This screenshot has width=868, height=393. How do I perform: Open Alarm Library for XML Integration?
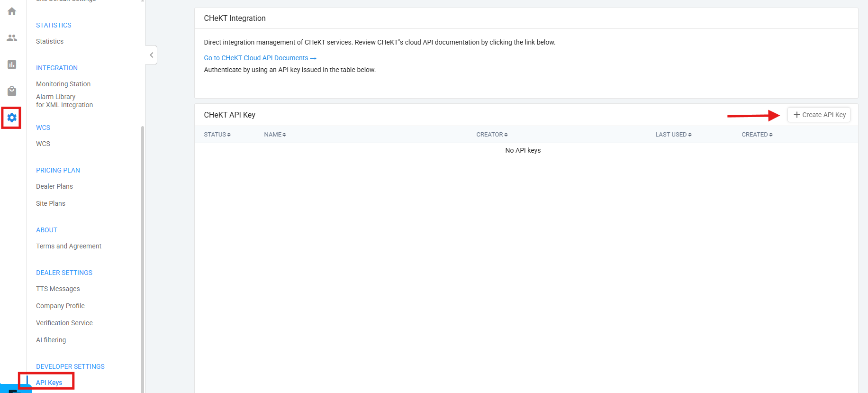[x=64, y=101]
